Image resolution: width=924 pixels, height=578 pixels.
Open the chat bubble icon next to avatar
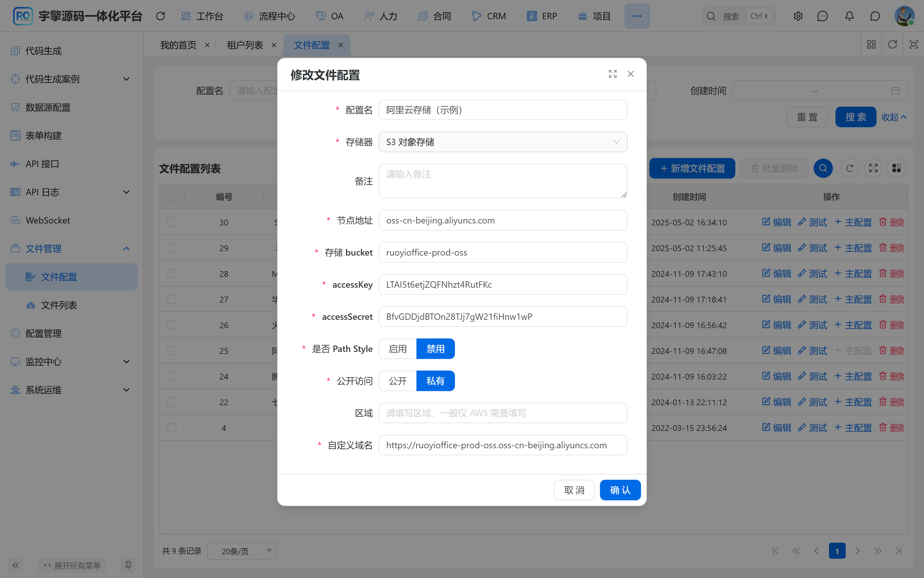875,16
